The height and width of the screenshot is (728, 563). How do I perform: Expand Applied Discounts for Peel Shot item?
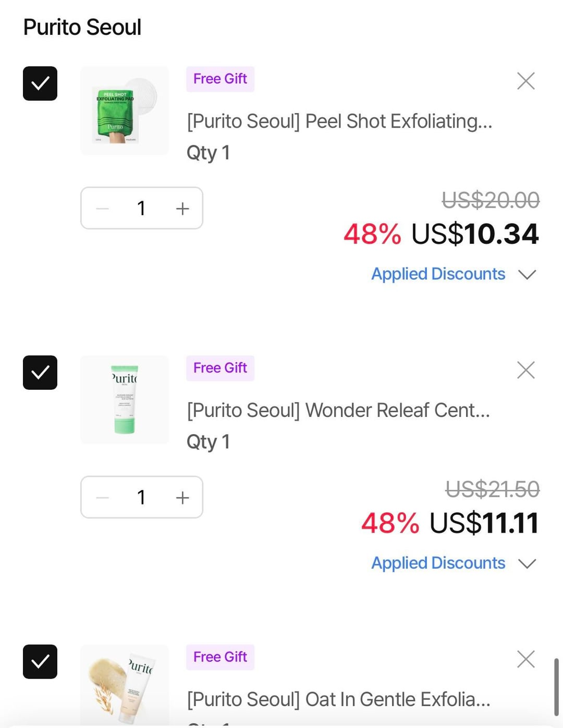pos(452,274)
